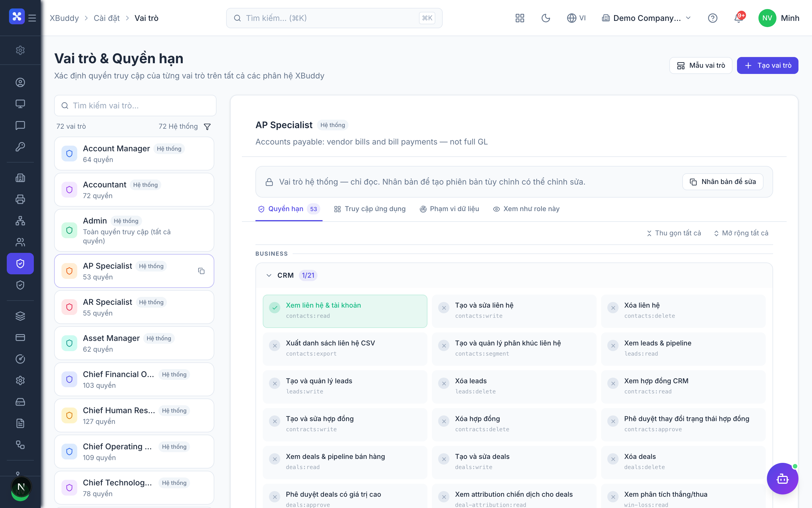Select the Accountant role card
The image size is (812, 508).
click(134, 190)
